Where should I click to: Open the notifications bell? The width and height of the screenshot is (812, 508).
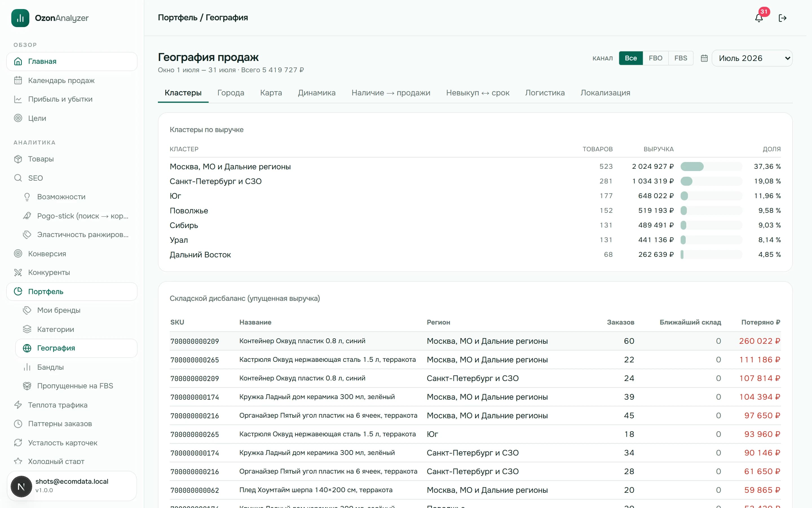point(759,18)
